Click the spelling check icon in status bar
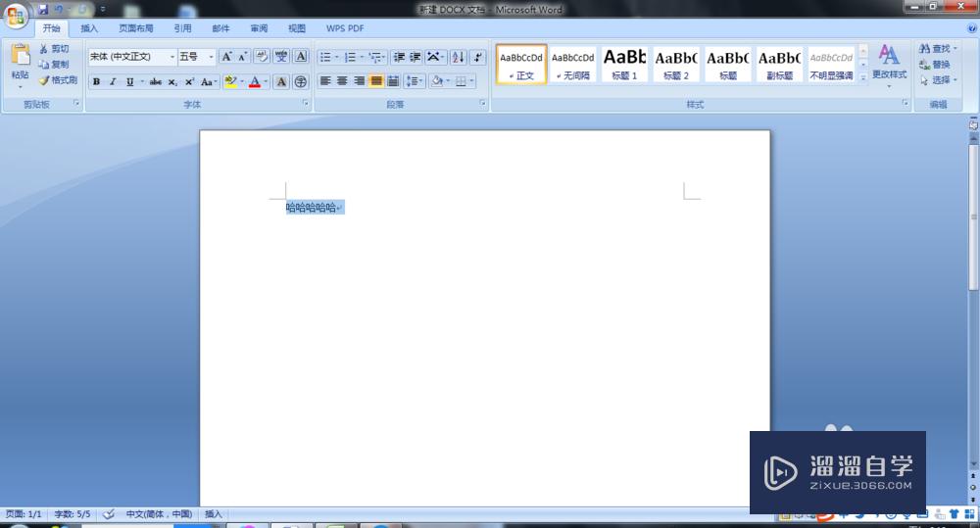 [108, 514]
